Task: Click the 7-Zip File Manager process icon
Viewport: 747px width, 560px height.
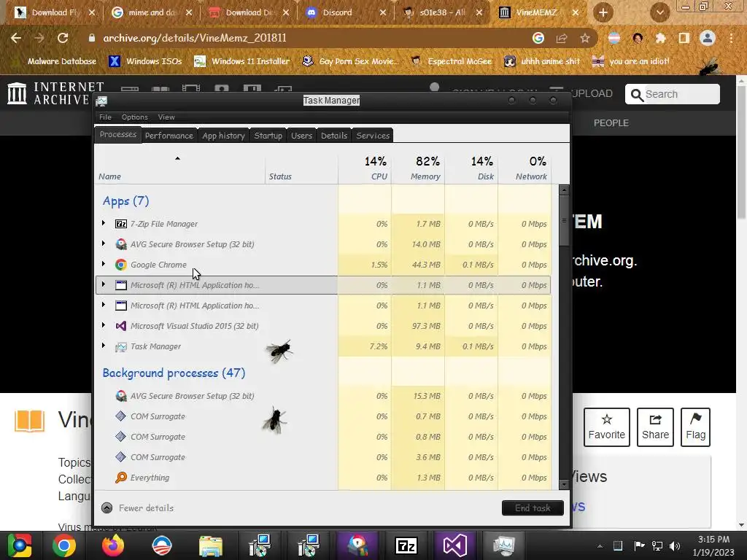Action: click(121, 224)
